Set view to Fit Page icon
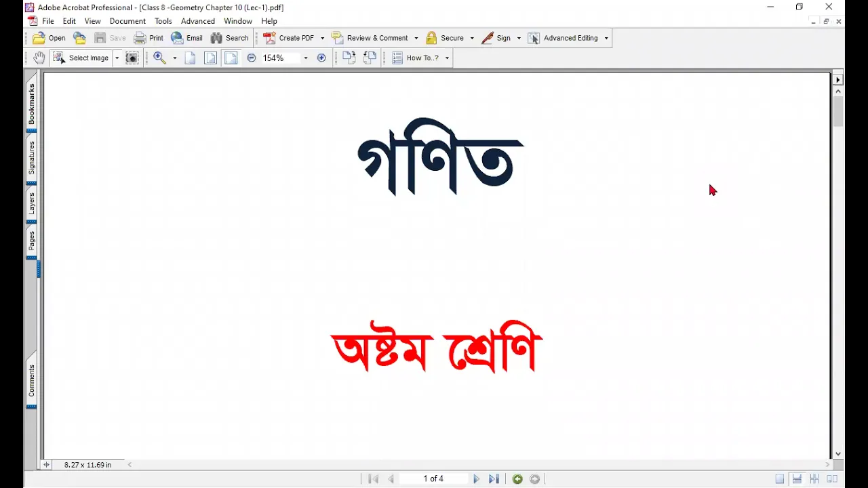The image size is (868, 488). 211,58
